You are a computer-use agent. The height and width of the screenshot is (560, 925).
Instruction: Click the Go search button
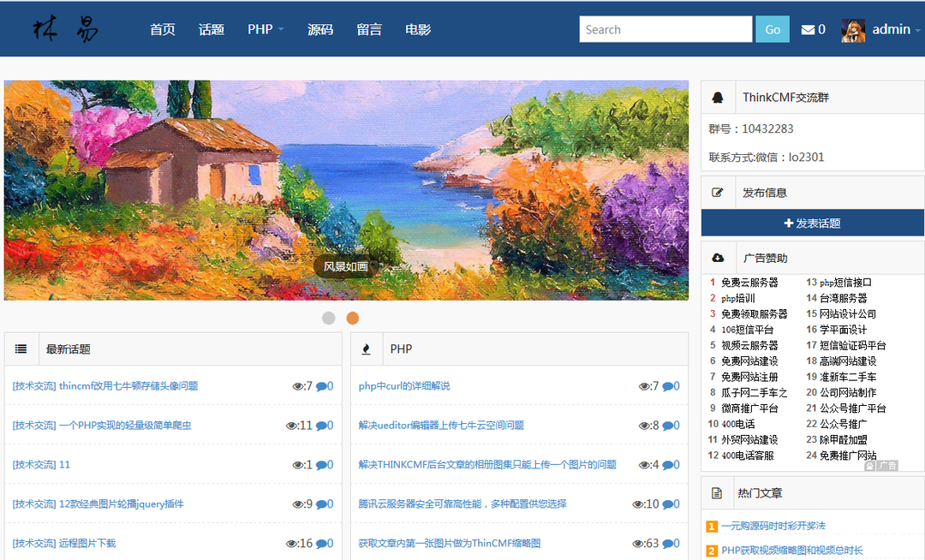click(x=773, y=29)
